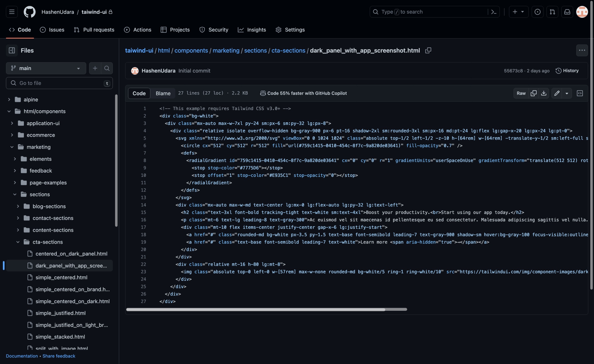Copy the file path icon
594x364 pixels.
click(428, 50)
